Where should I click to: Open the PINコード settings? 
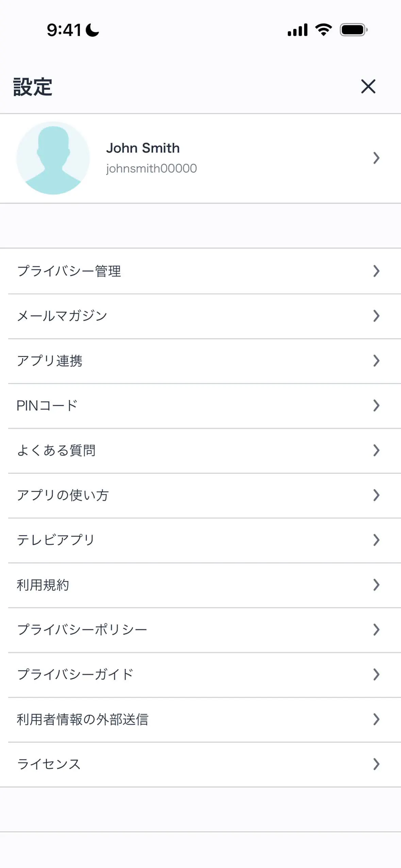tap(47, 405)
